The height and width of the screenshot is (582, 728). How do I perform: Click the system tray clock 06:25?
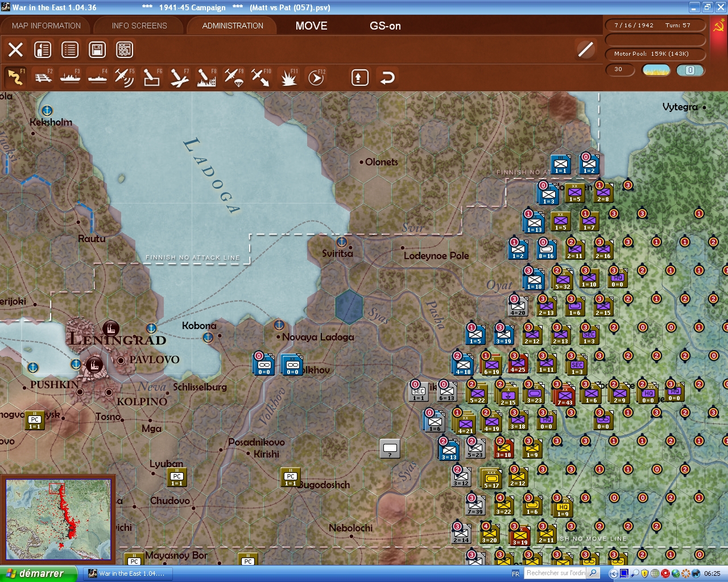pos(712,573)
